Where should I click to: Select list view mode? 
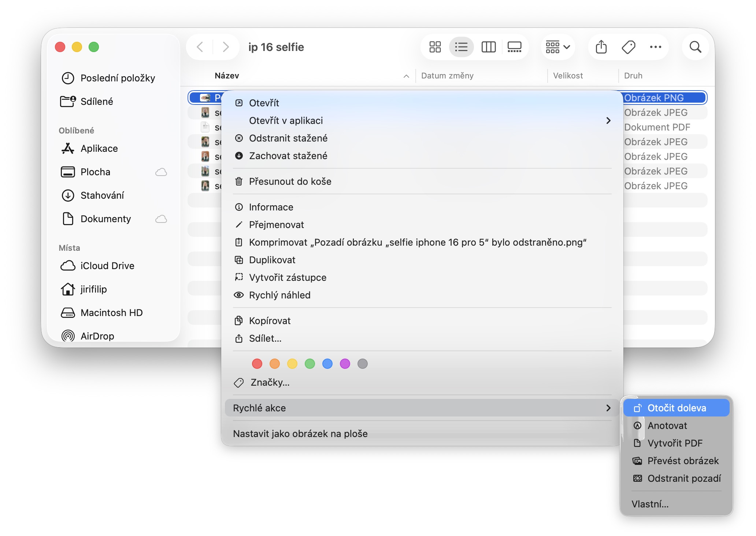tap(461, 47)
